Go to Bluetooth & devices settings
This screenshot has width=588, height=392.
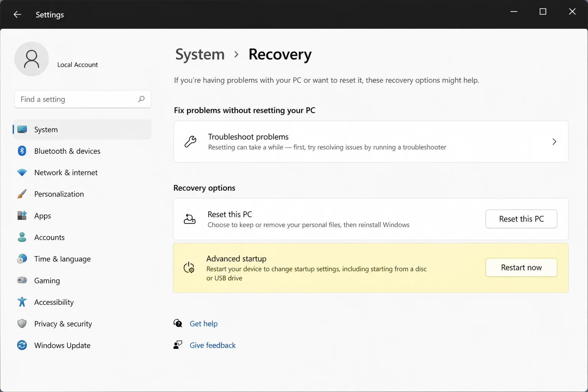[x=82, y=151]
